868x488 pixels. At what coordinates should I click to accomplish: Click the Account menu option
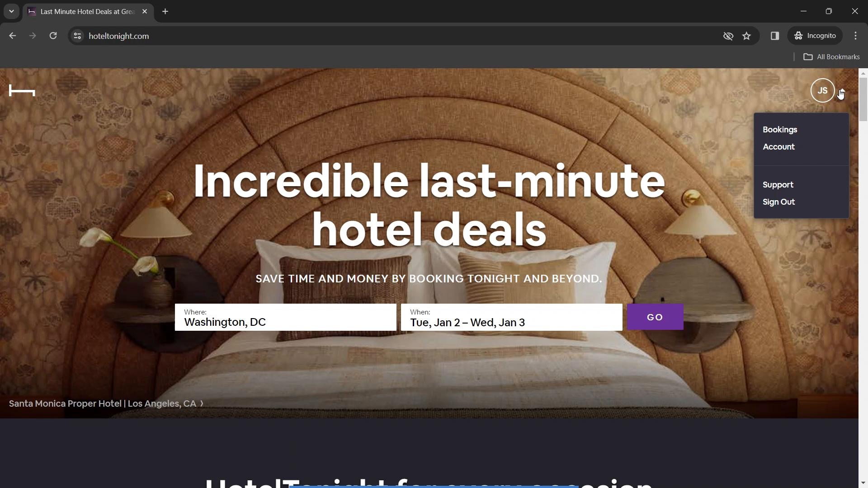(779, 146)
